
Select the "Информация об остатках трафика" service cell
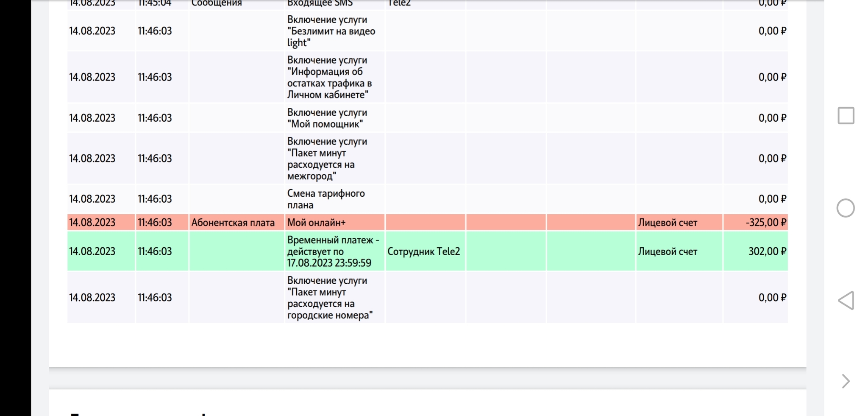335,77
